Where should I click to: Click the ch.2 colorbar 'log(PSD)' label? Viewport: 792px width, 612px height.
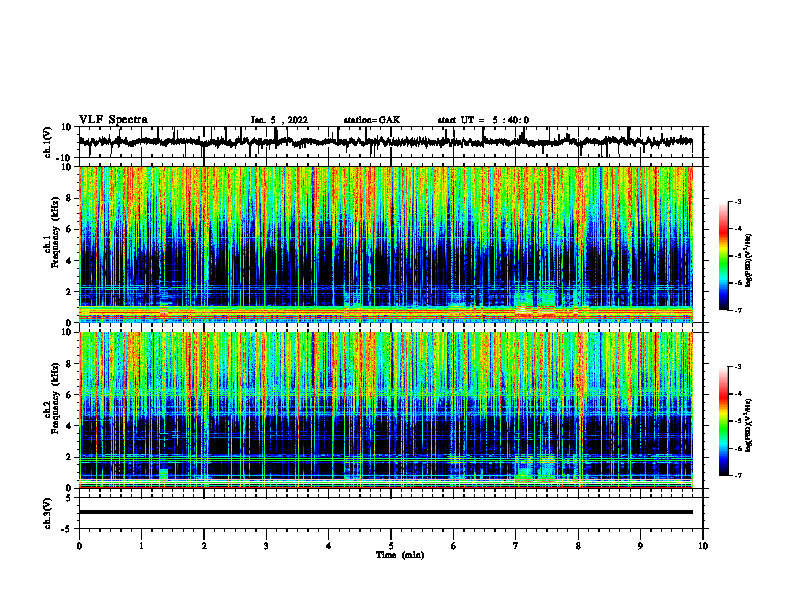tap(749, 425)
